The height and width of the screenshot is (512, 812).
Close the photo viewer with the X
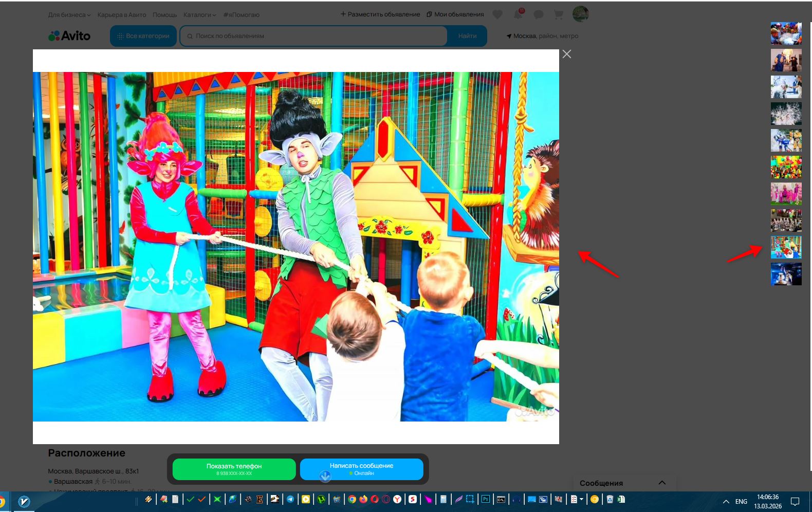[567, 54]
